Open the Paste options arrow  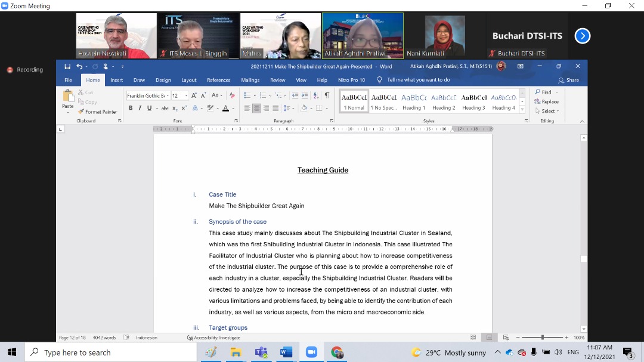tap(68, 112)
